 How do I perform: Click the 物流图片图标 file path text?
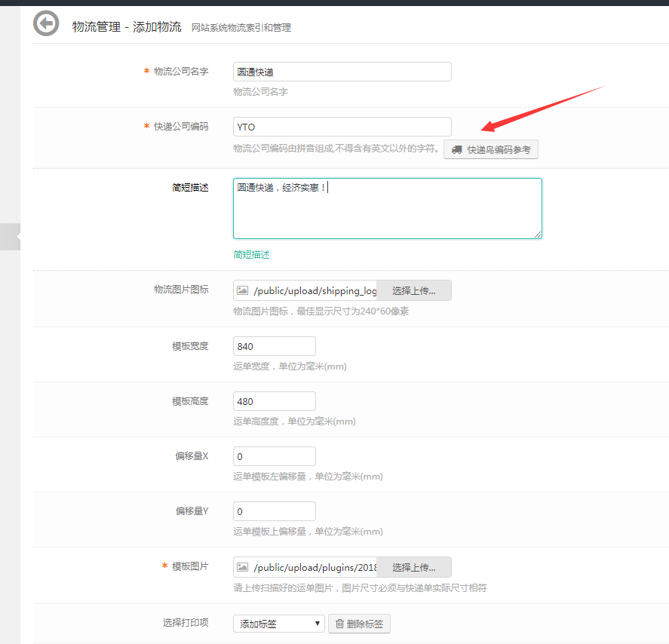point(315,291)
